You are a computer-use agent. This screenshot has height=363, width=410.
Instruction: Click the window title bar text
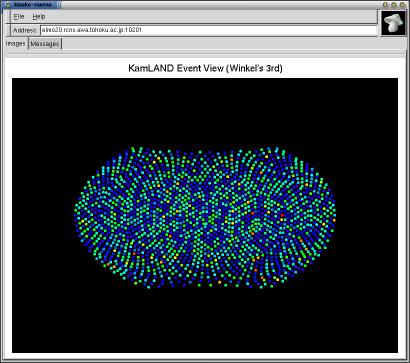[x=32, y=5]
